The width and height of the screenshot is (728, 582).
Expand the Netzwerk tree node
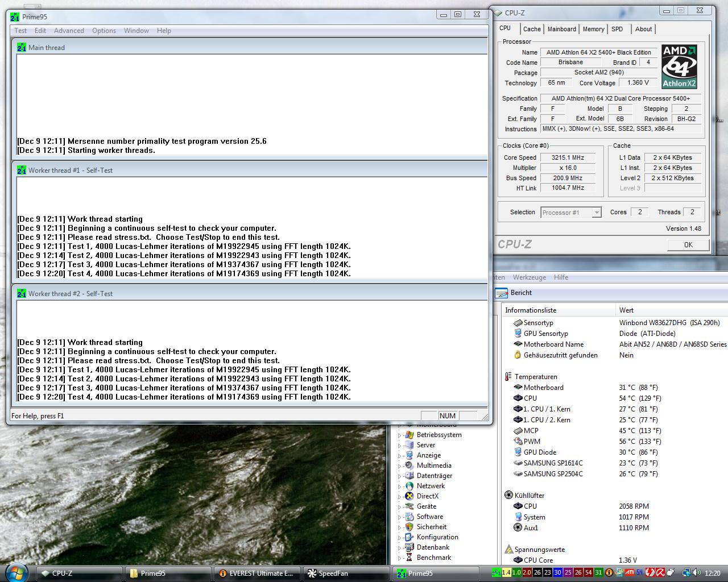[399, 487]
